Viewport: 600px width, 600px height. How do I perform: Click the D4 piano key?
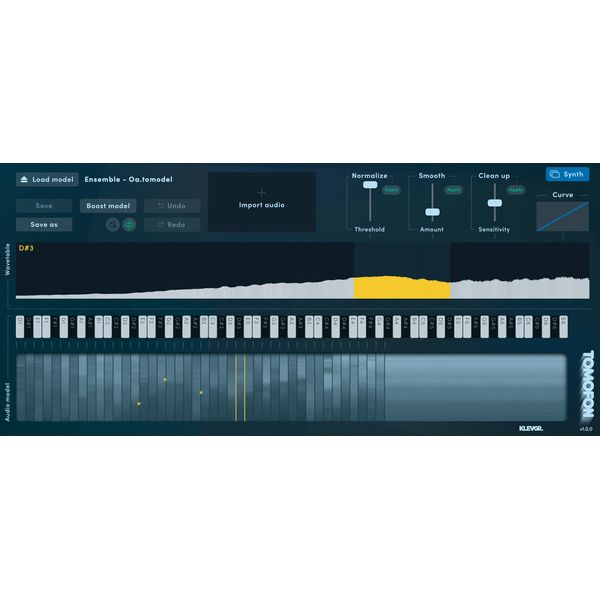tap(335, 327)
